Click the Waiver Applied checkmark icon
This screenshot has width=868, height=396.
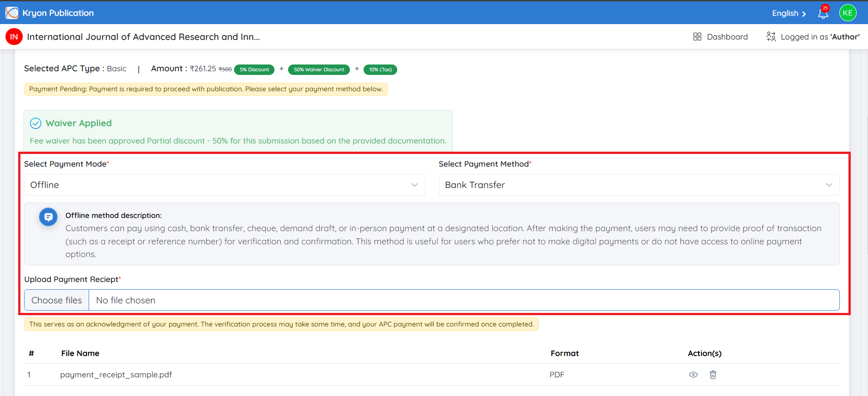click(35, 123)
